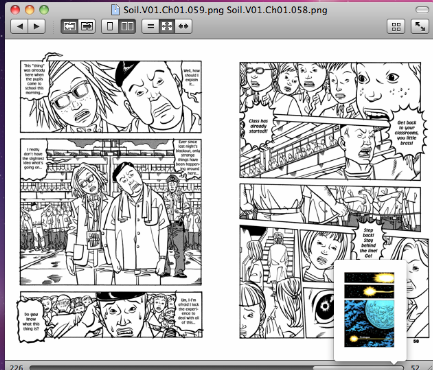Switch to double page layout
The height and width of the screenshot is (370, 433).
pos(127,26)
